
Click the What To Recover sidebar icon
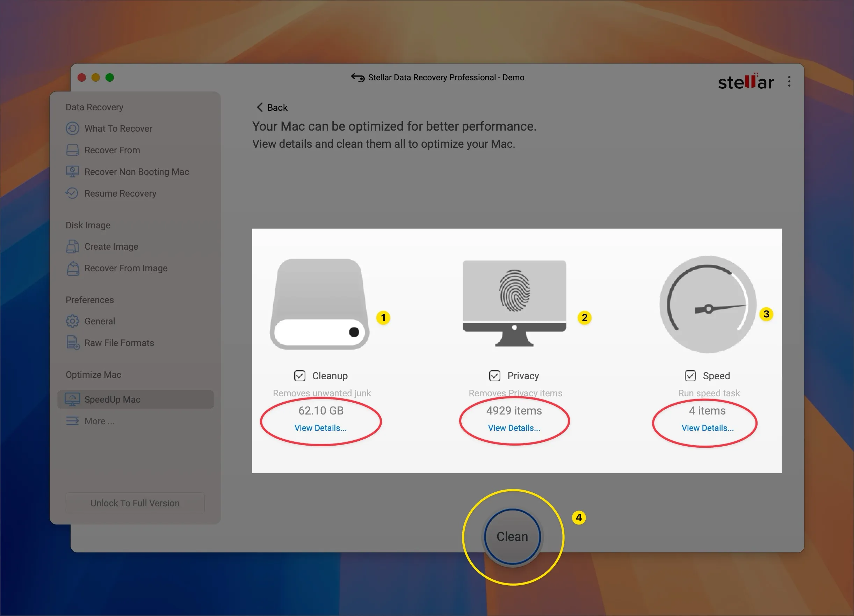click(72, 128)
